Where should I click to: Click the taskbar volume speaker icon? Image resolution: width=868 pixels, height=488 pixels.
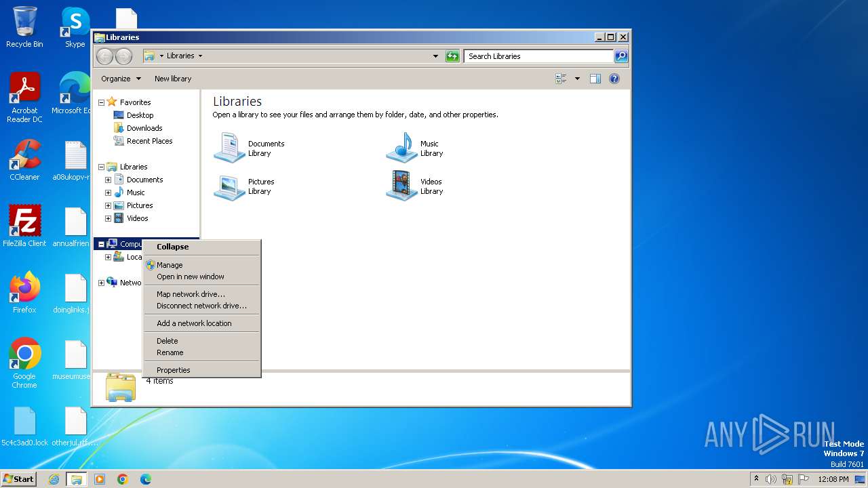click(x=771, y=479)
